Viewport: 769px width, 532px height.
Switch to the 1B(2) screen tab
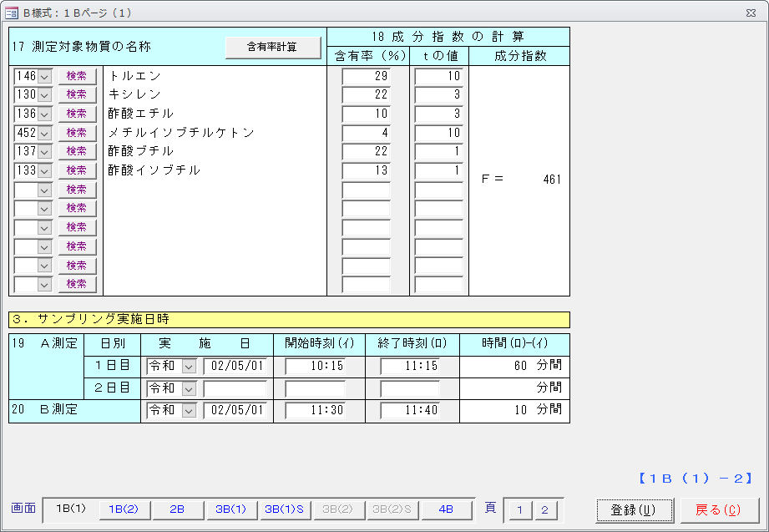[x=124, y=509]
